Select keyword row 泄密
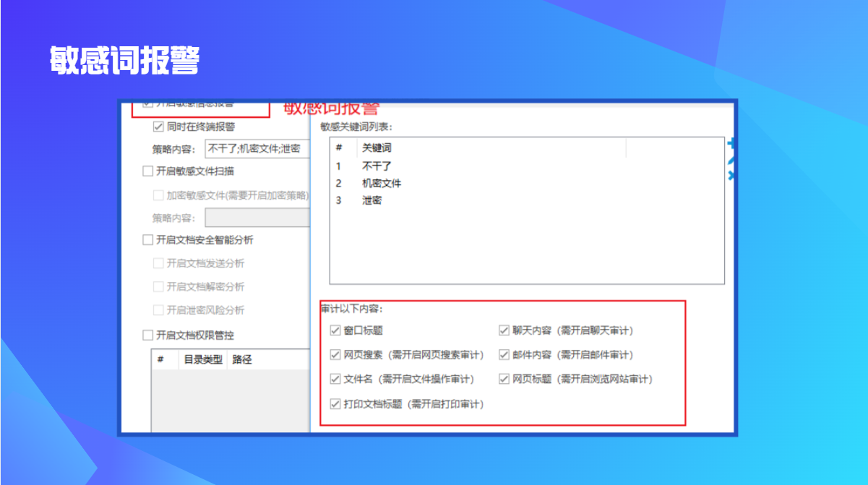Viewport: 868px width, 485px height. (x=371, y=200)
